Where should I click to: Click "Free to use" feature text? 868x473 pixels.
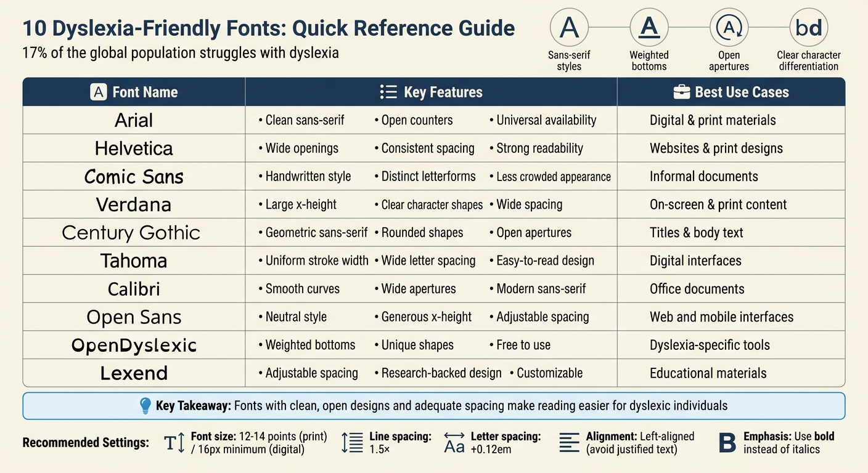click(523, 345)
